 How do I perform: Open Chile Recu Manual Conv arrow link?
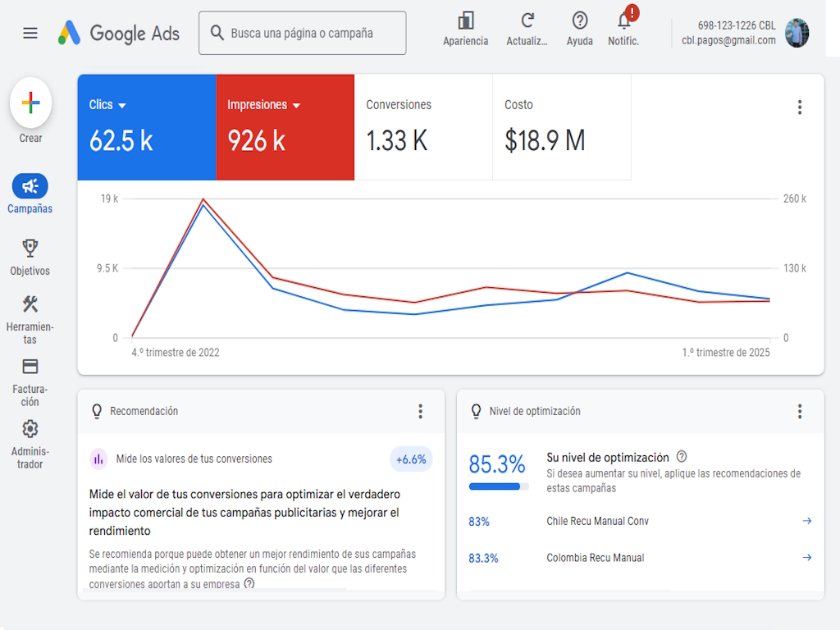coord(807,521)
